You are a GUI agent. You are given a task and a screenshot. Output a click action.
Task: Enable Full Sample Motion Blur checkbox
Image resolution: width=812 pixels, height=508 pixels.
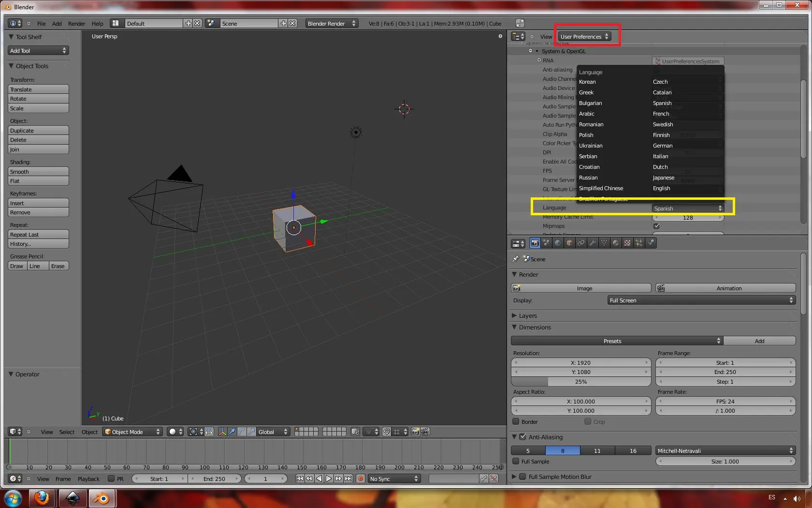(522, 476)
